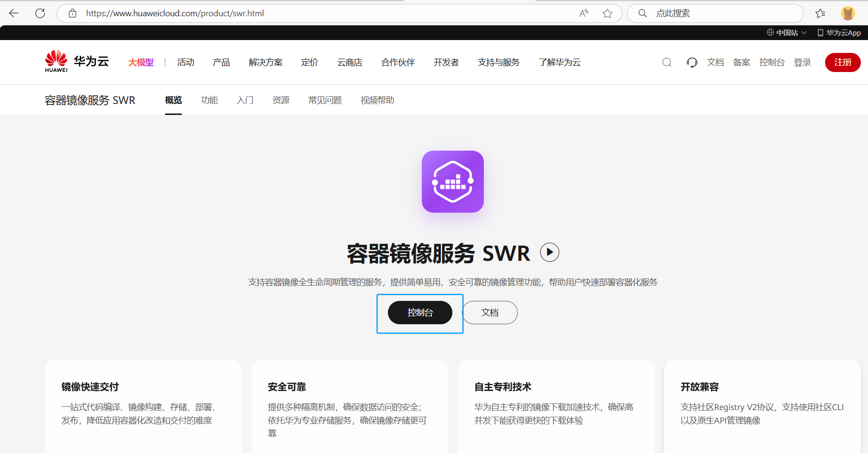
Task: Click the large 容器镜像服务 SWR heading
Action: [439, 253]
